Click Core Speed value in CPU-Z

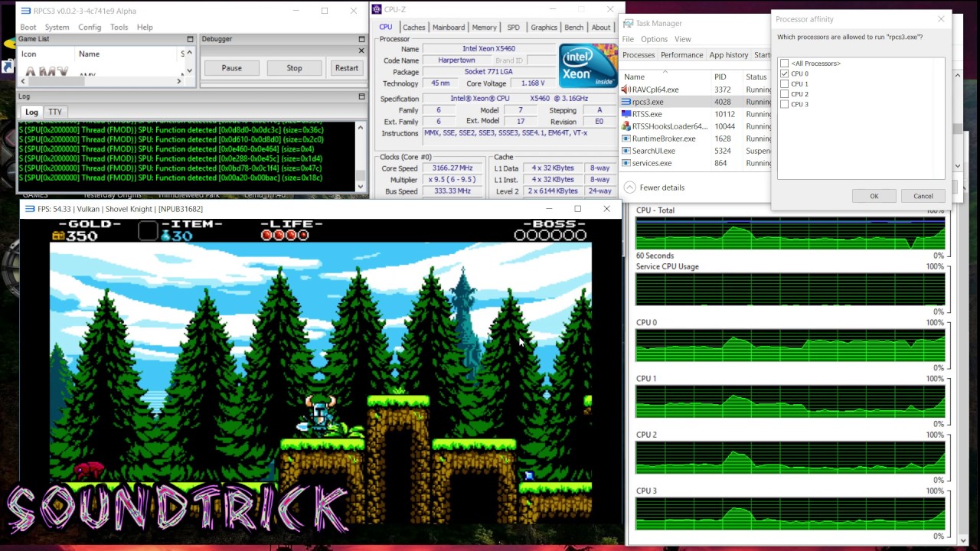pos(452,168)
